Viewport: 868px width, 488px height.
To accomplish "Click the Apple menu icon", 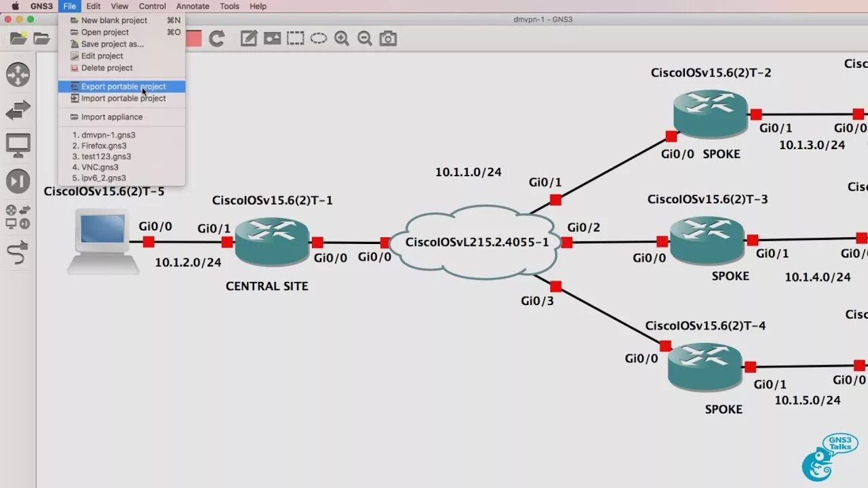I will (x=15, y=6).
